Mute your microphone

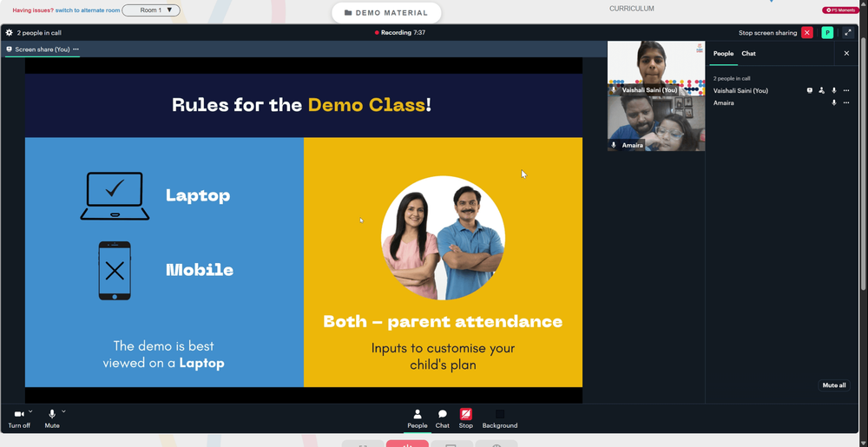click(52, 418)
